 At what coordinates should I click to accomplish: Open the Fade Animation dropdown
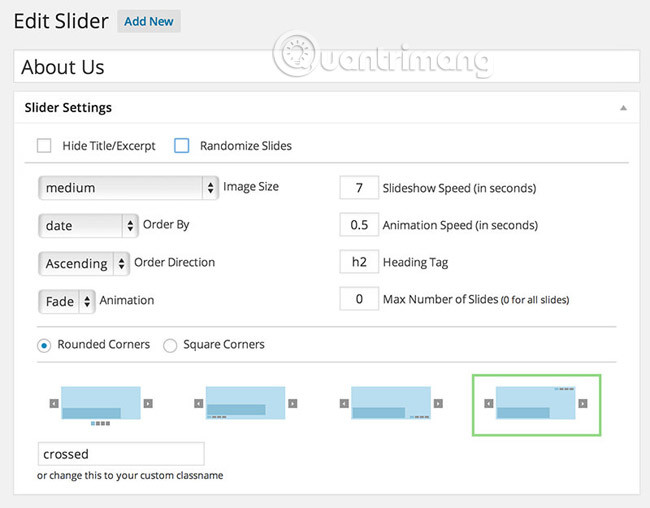click(x=67, y=300)
